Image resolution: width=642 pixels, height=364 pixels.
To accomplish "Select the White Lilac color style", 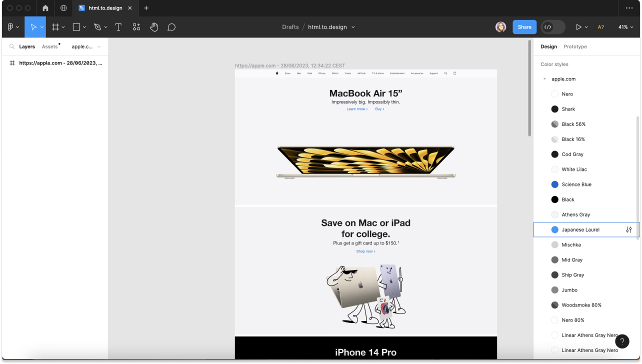I will coord(586,169).
